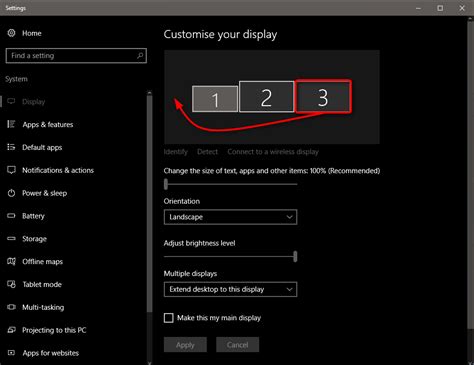This screenshot has width=474, height=365.
Task: Click the Home gear icon
Action: tap(11, 33)
